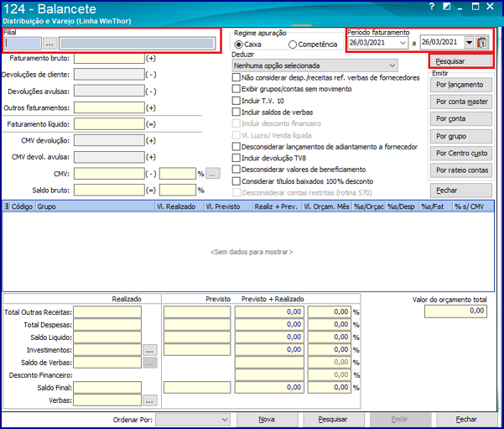
Task: Select the Caixa radio option
Action: click(x=238, y=44)
